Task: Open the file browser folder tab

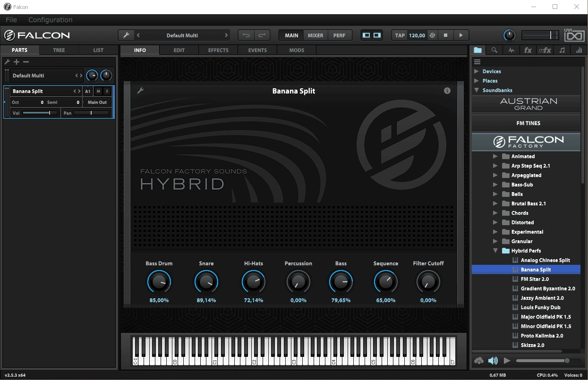Action: (x=478, y=50)
